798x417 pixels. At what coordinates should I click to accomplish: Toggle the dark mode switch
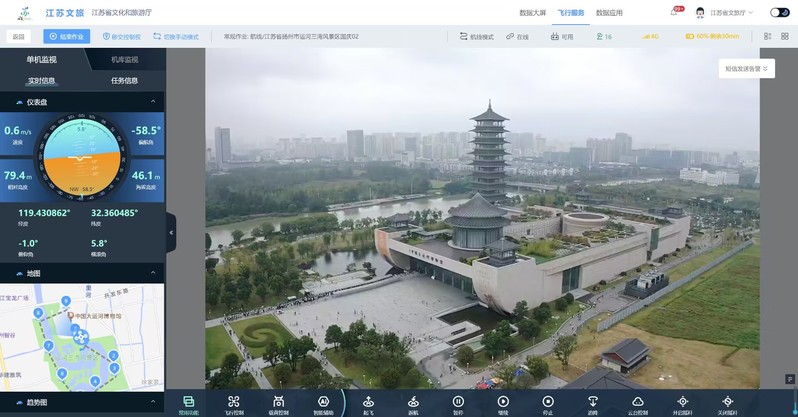pyautogui.click(x=779, y=13)
